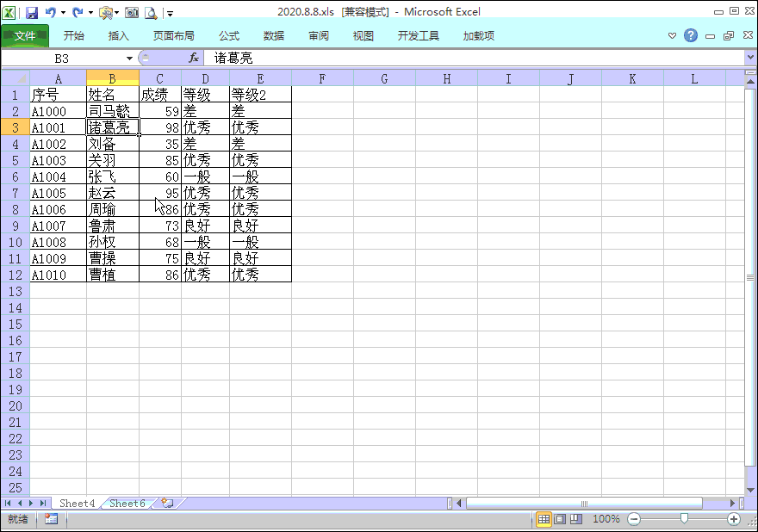Open Redo history dropdown arrow
The image size is (758, 532).
click(90, 13)
